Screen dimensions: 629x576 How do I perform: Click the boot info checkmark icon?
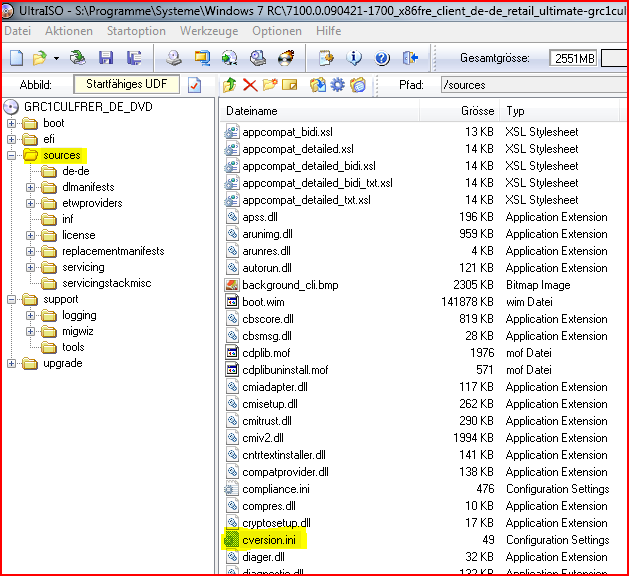tap(195, 85)
